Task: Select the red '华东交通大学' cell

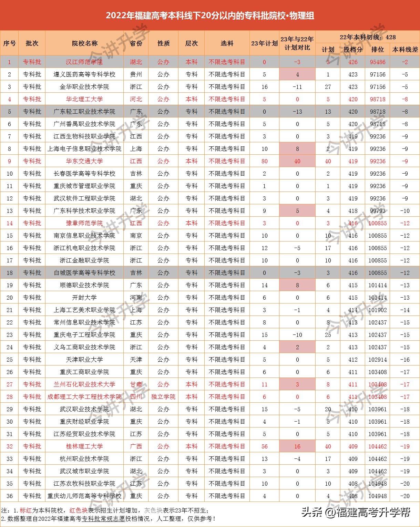Action: coord(84,161)
